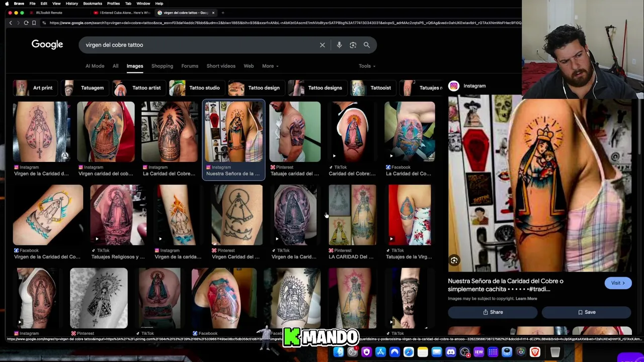Image resolution: width=644 pixels, height=362 pixels.
Task: Click the Save button in preview panel
Action: pyautogui.click(x=586, y=312)
